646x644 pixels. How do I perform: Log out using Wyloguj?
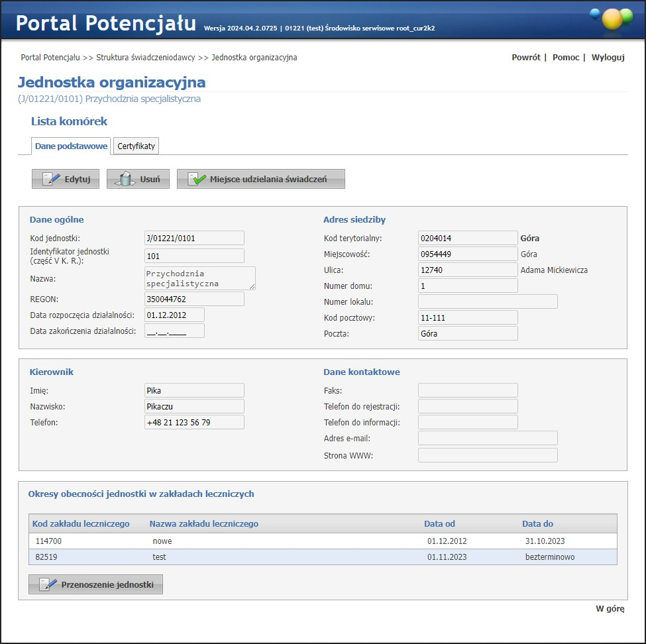coord(608,57)
